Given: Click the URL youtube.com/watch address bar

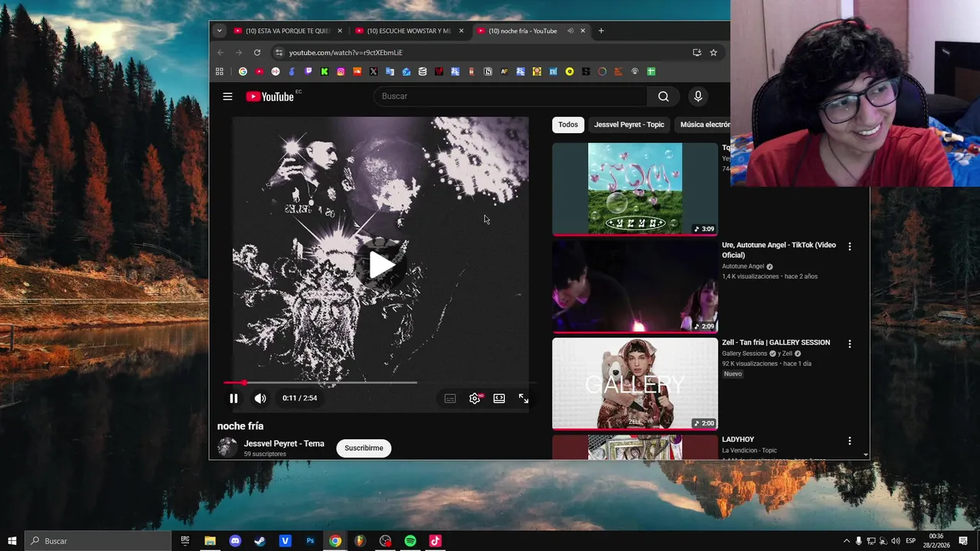Looking at the screenshot, I should click(345, 52).
